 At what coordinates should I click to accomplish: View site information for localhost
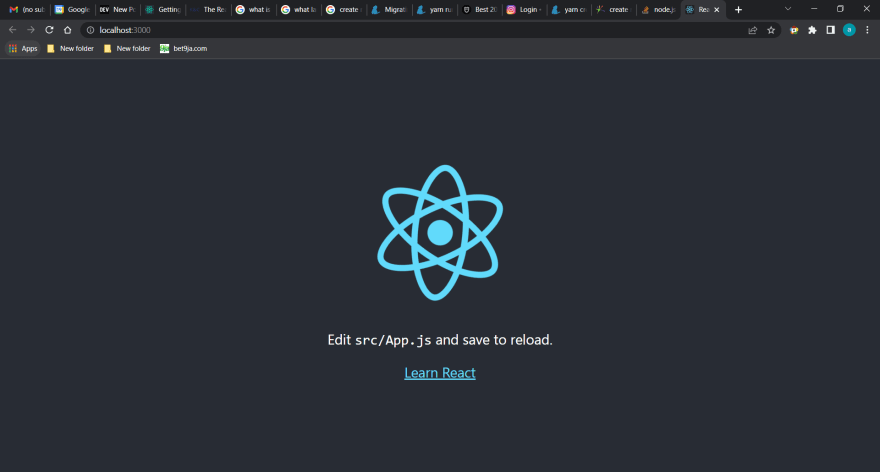coord(90,30)
